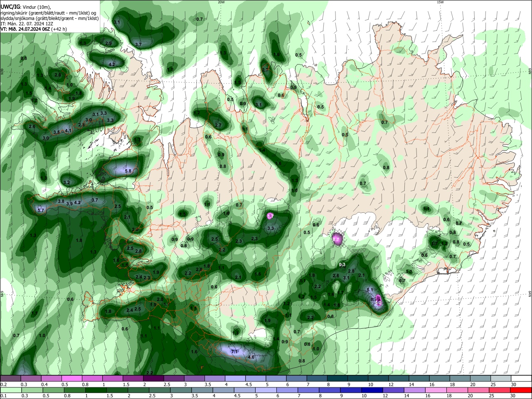Click the 4.6 precipitation value on the map
This screenshot has width=532, height=399.
pos(251,357)
